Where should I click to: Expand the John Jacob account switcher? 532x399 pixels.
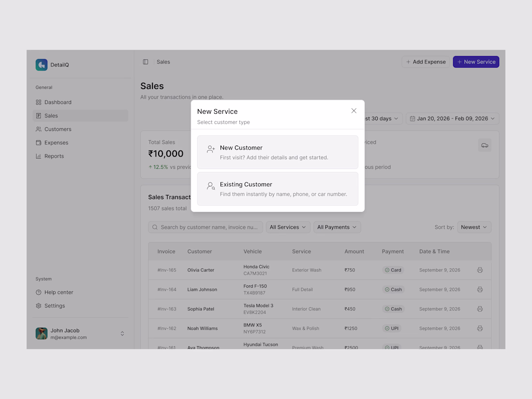[x=122, y=334]
